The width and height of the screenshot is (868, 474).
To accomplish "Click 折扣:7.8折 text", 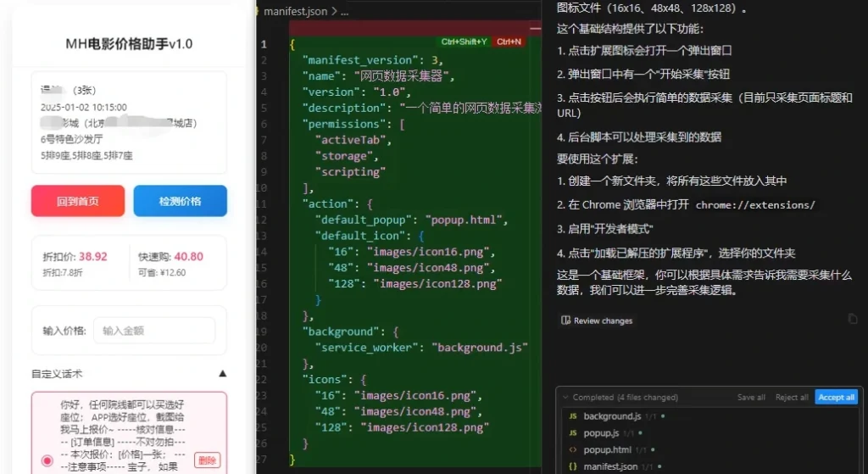I will coord(63,272).
